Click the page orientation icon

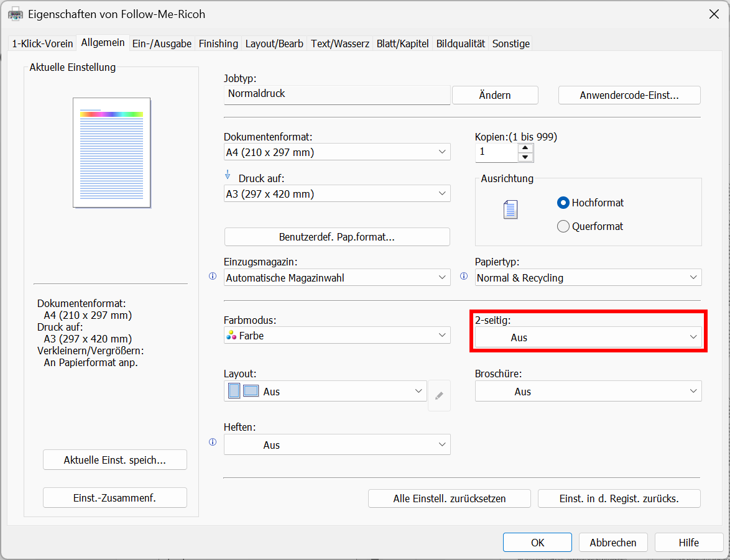pyautogui.click(x=510, y=210)
